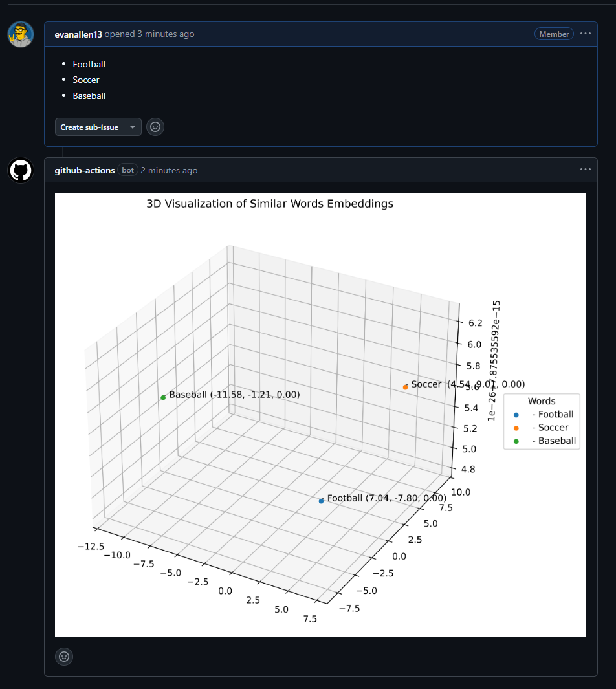Click the Member badge on the first comment
The width and height of the screenshot is (616, 689).
click(x=554, y=34)
